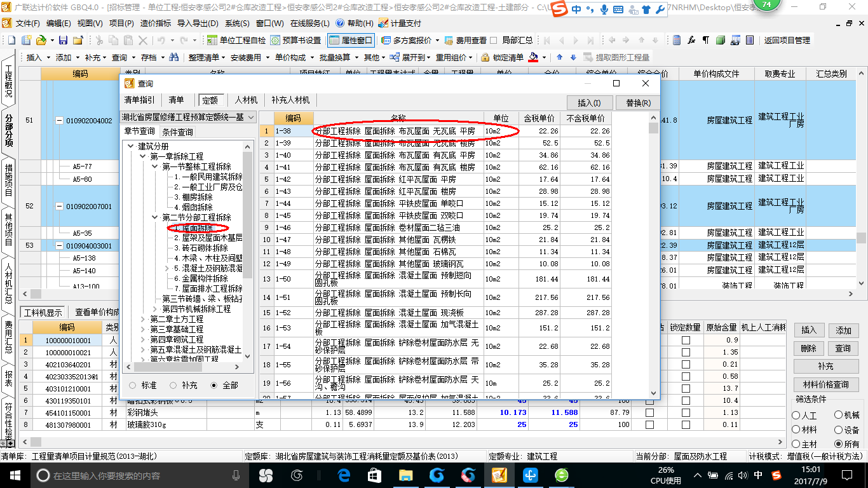This screenshot has height=488, width=868.
Task: Open the 文件(F) menu
Action: point(27,23)
